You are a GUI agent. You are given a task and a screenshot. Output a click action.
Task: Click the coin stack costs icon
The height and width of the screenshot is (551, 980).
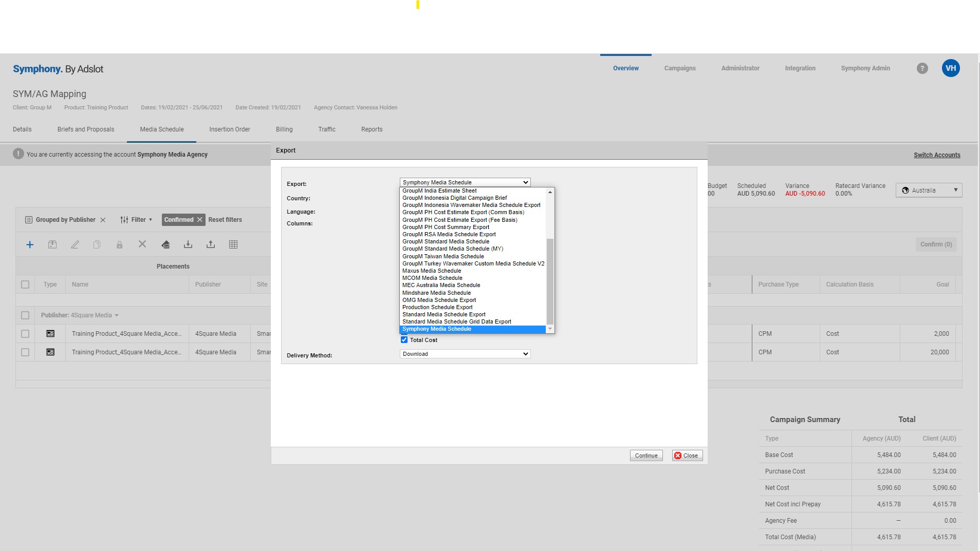click(165, 244)
